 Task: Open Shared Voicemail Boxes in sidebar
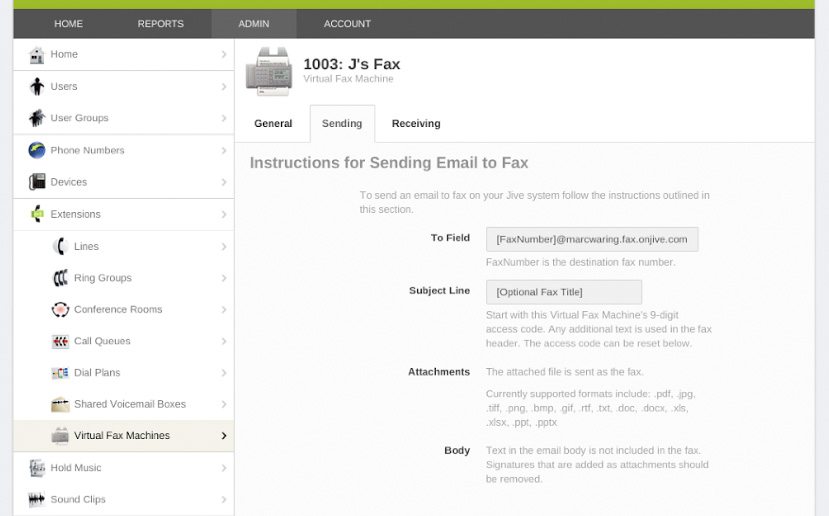(x=124, y=404)
